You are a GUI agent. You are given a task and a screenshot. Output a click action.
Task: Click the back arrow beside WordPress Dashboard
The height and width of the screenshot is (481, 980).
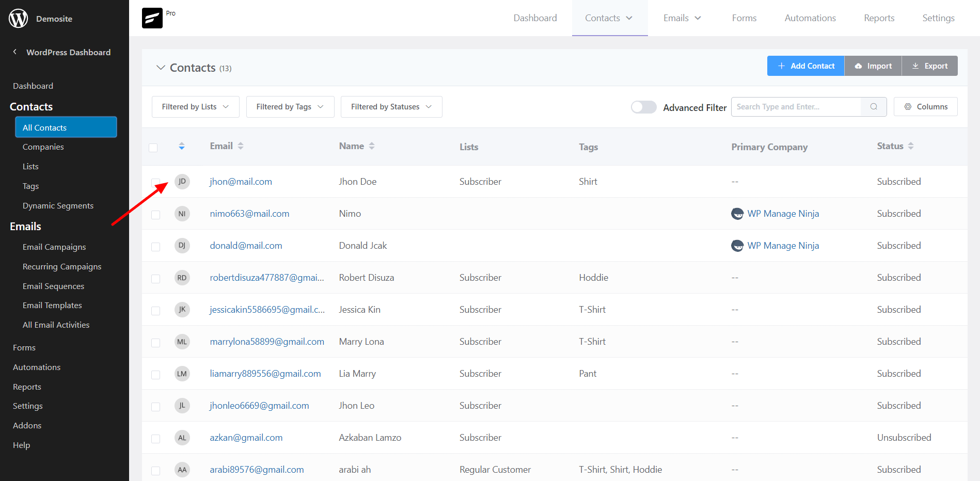click(15, 52)
